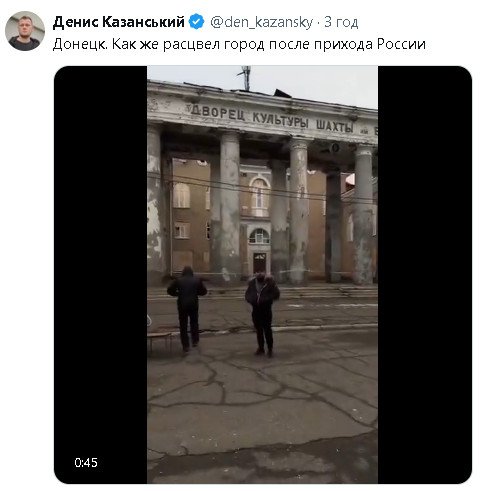490x491 pixels.
Task: Click the blue verified badge
Action: (196, 22)
